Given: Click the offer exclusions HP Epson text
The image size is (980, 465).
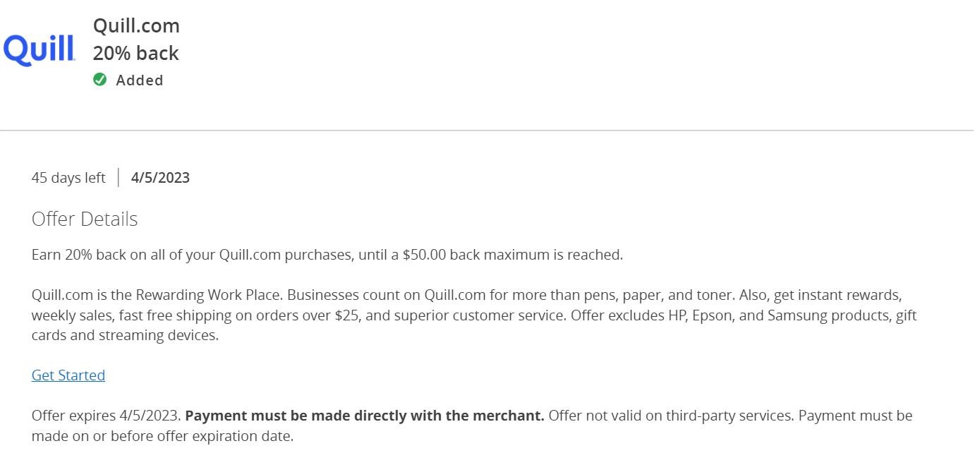Looking at the screenshot, I should click(x=744, y=315).
